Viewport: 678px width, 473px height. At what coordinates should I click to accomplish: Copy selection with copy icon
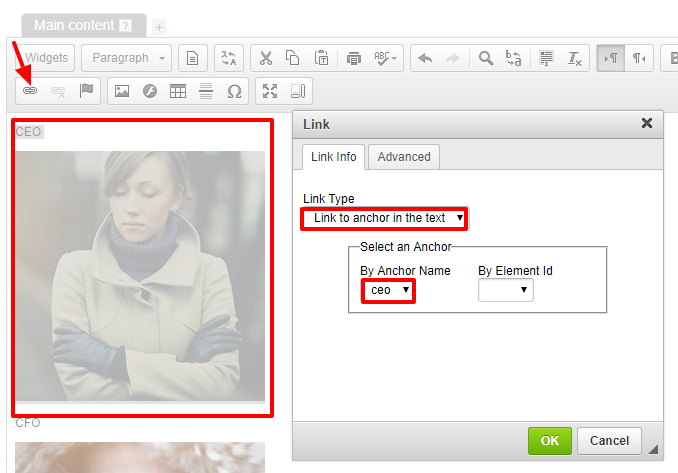tap(293, 58)
